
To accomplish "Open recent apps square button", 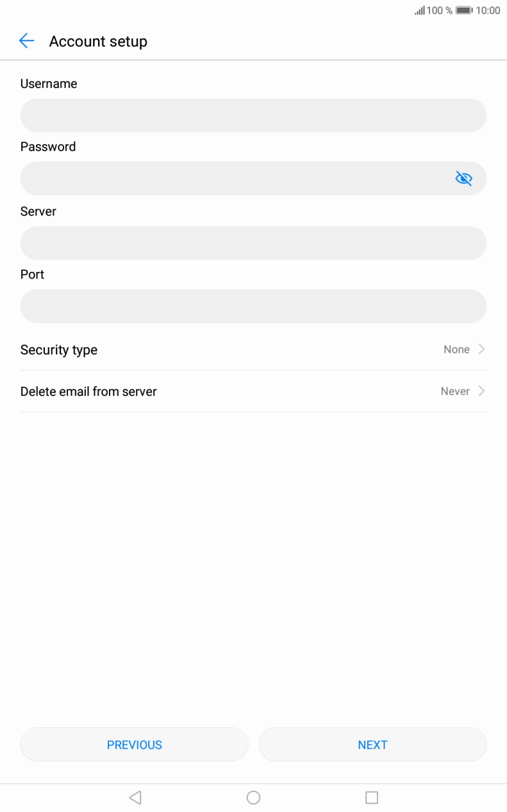I will 372,797.
